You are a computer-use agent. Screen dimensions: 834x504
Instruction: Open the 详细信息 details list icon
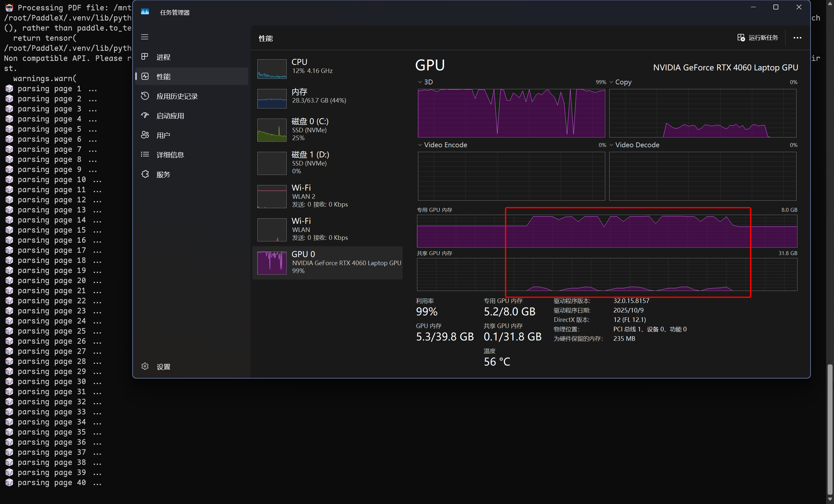(145, 155)
